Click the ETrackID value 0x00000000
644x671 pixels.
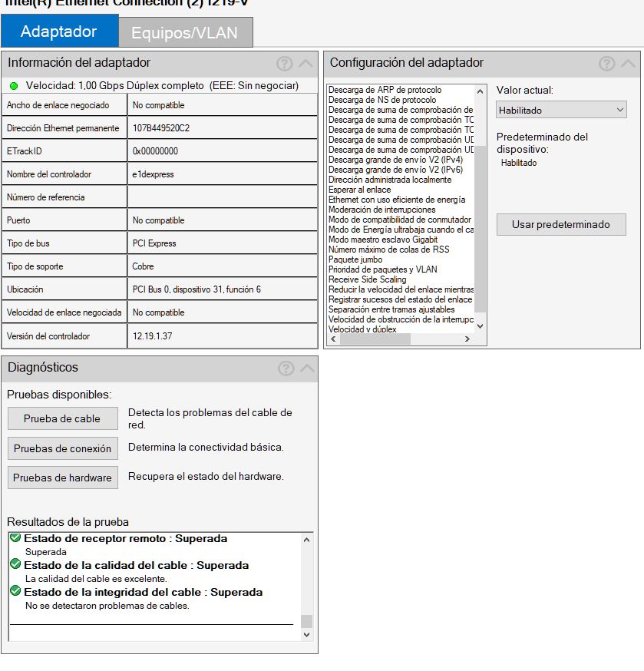pyautogui.click(x=155, y=151)
